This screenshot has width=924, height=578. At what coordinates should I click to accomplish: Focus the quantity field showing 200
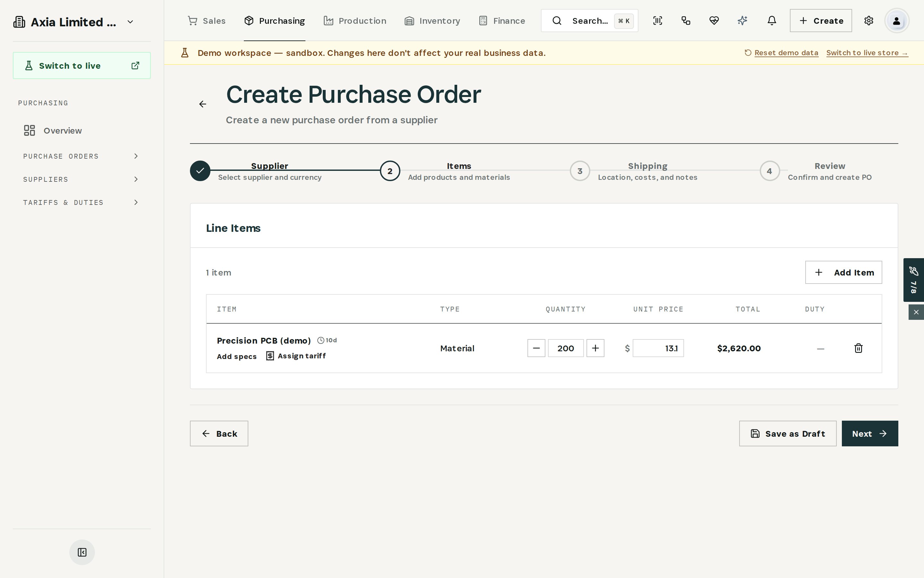click(x=566, y=348)
